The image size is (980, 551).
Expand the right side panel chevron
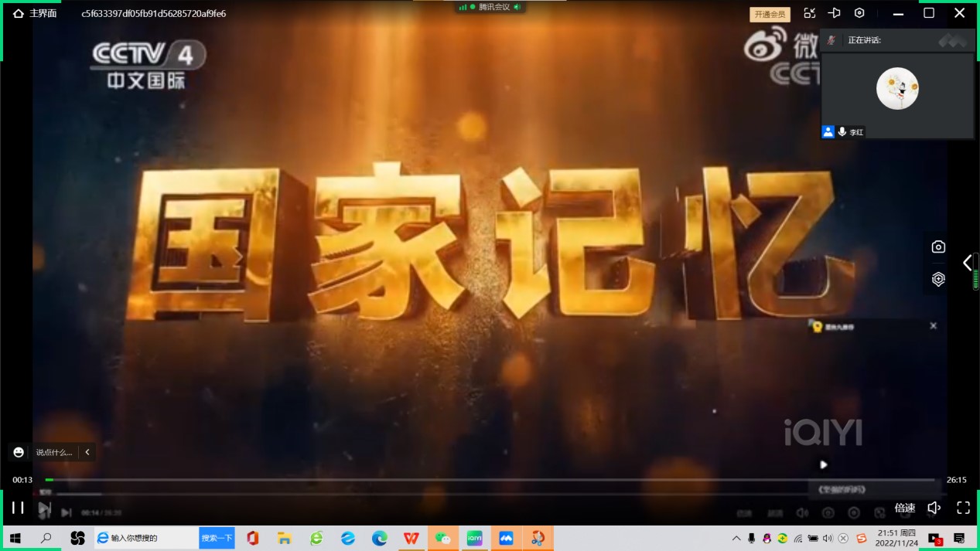point(967,263)
